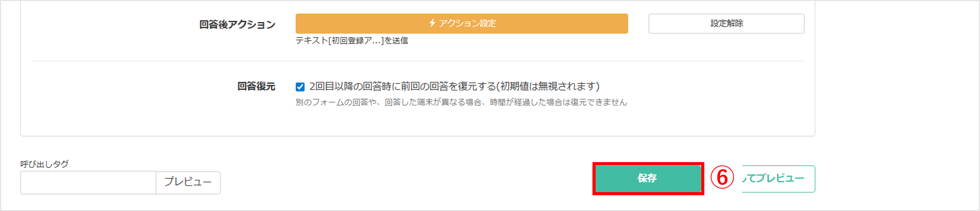Click the lightning bolt icon on アクション設定

coord(432,23)
